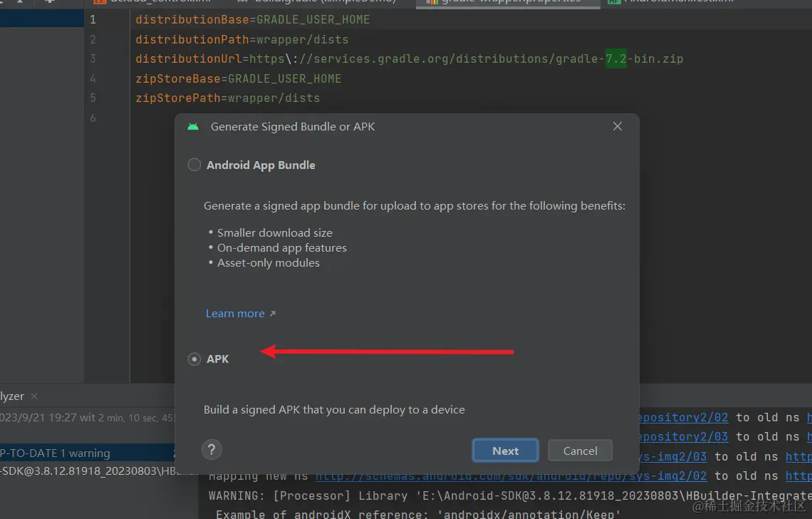The height and width of the screenshot is (519, 812).
Task: Click line number 3 in the editor gutter
Action: [93, 59]
